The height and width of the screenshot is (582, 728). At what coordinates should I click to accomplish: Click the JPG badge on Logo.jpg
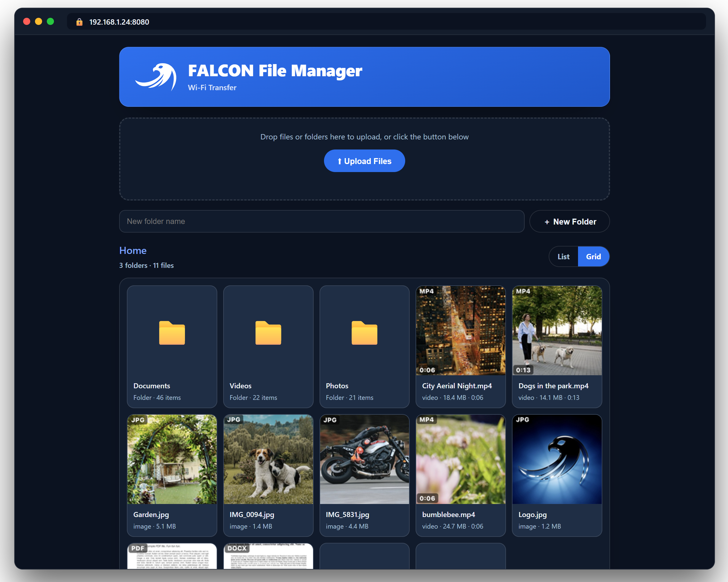coord(522,420)
